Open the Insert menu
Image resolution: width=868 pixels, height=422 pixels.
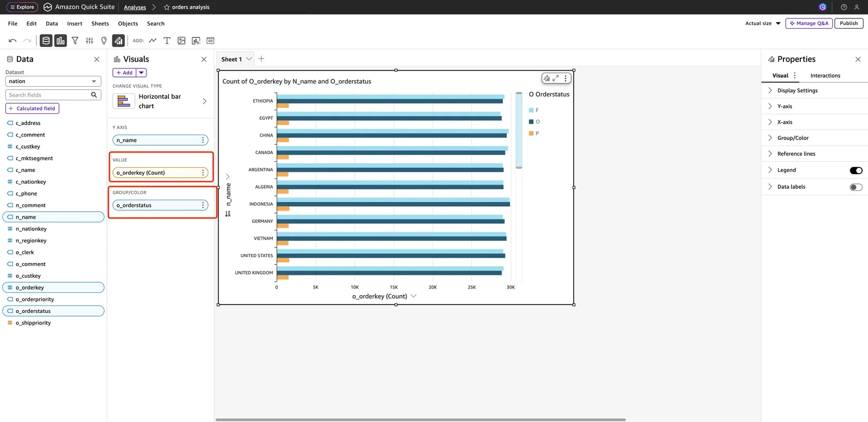[74, 24]
